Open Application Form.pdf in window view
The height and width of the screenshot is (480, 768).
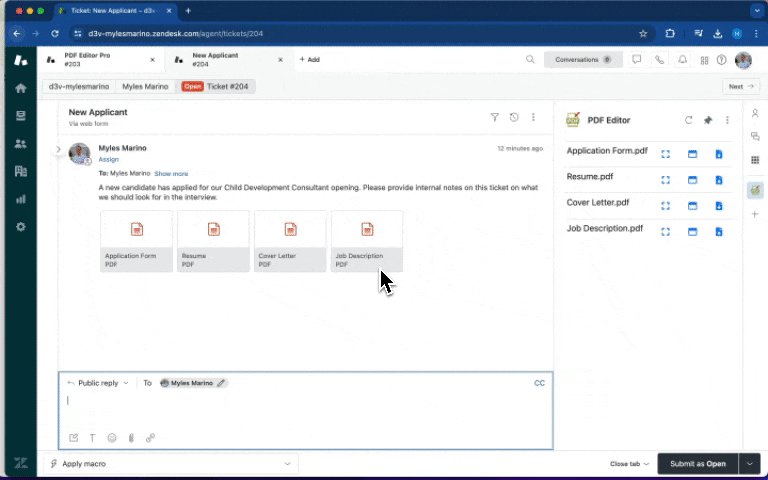tap(692, 153)
